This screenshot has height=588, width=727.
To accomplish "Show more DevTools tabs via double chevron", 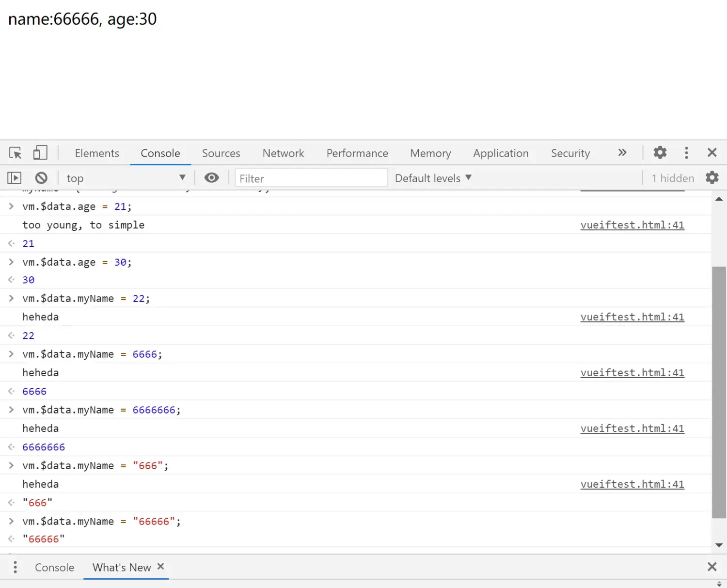I will tap(622, 153).
